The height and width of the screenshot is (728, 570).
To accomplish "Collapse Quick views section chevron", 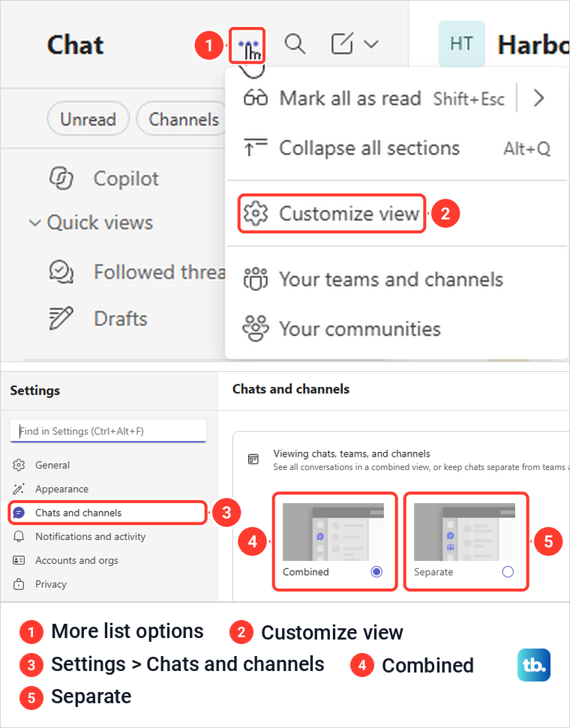I will click(x=34, y=223).
